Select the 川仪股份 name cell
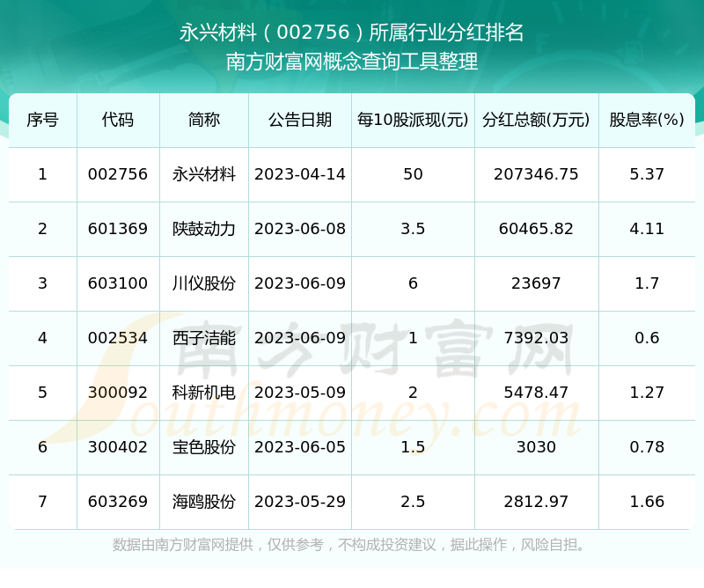 tap(204, 283)
